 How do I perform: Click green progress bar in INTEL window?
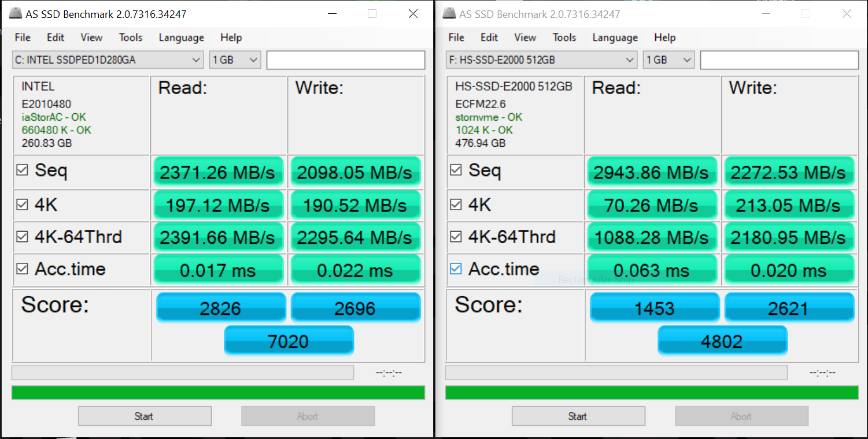(218, 393)
